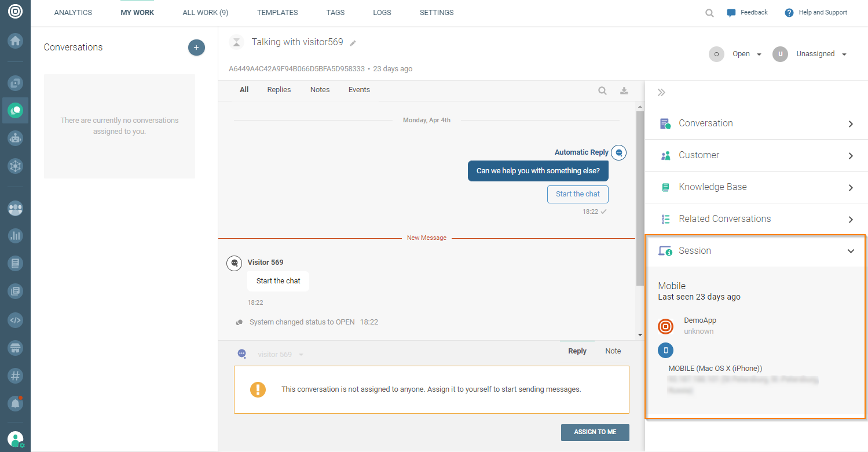Click the Help and Support link

tap(816, 13)
